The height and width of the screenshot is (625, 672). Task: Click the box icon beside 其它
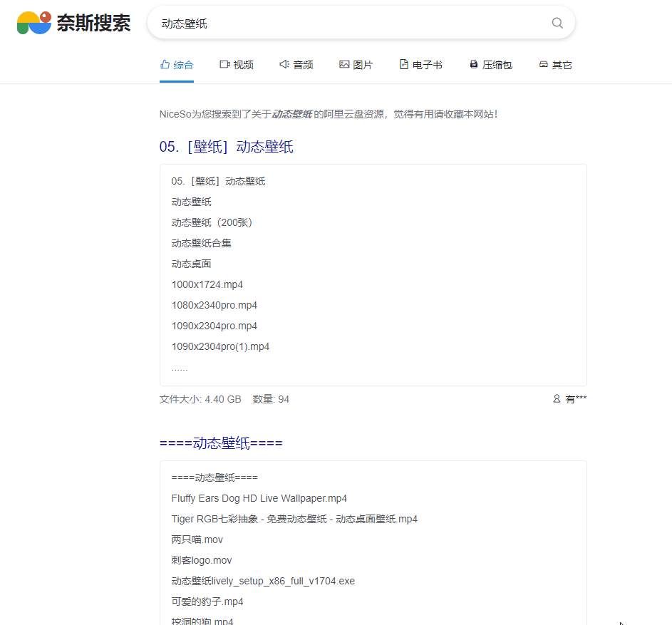[x=544, y=64]
